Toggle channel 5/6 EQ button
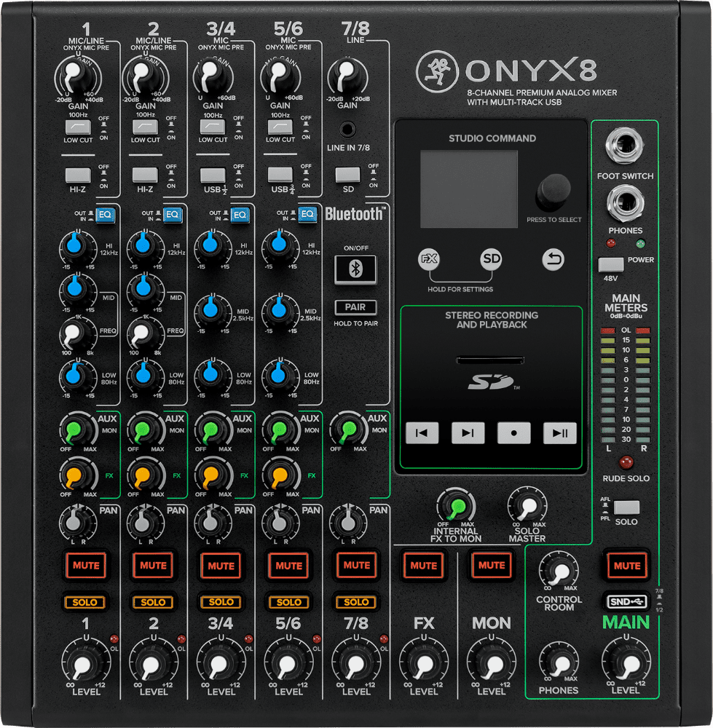This screenshot has width=713, height=728. tap(307, 214)
